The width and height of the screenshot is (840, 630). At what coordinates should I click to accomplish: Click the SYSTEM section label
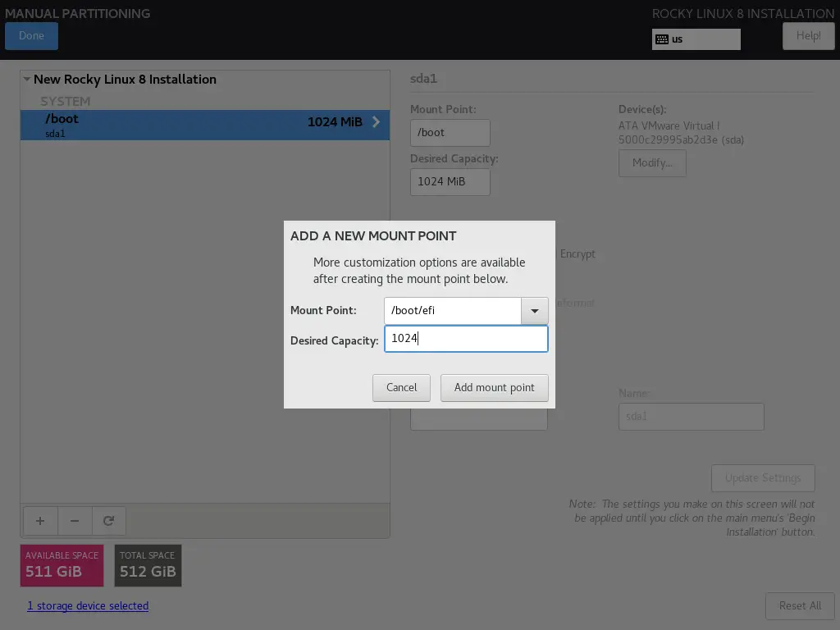(x=66, y=101)
